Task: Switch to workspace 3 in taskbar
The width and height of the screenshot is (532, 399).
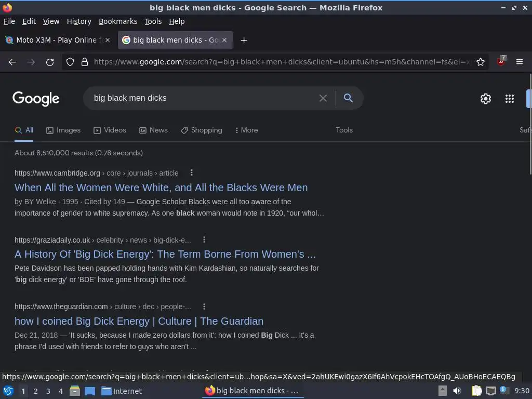Action: [x=48, y=391]
